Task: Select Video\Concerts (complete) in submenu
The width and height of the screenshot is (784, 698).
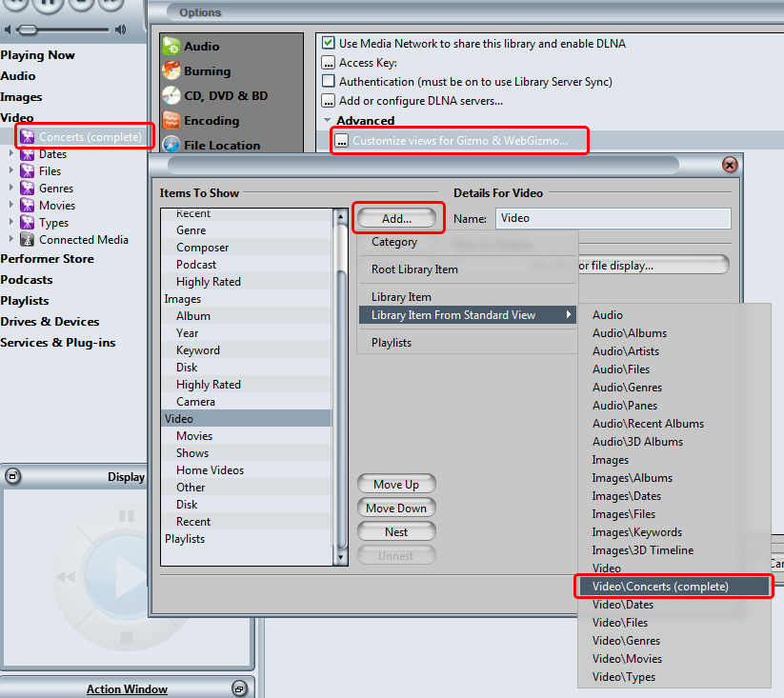Action: click(x=673, y=587)
